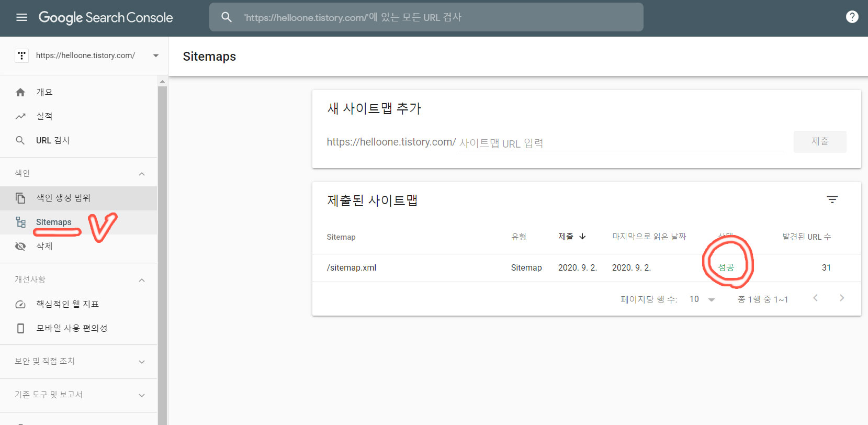Expand the 보안 및 직접 조치 section

(142, 362)
